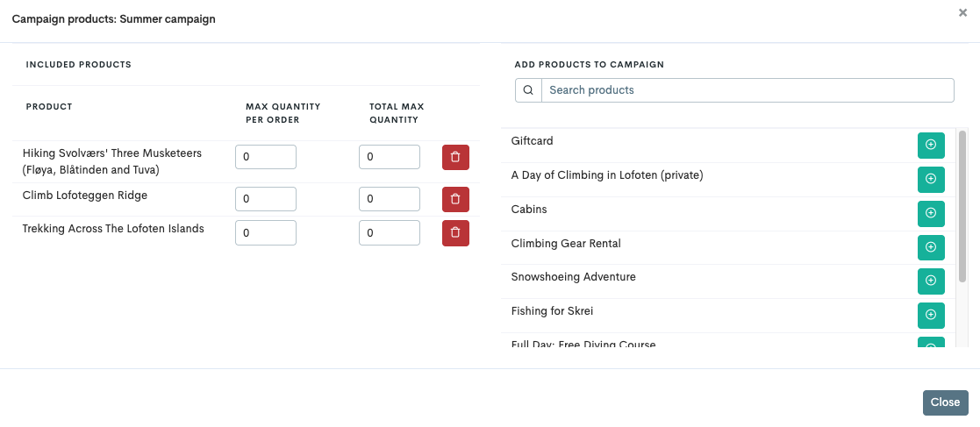Add Giftcard to the campaign
Image resolution: width=980 pixels, height=427 pixels.
[931, 146]
